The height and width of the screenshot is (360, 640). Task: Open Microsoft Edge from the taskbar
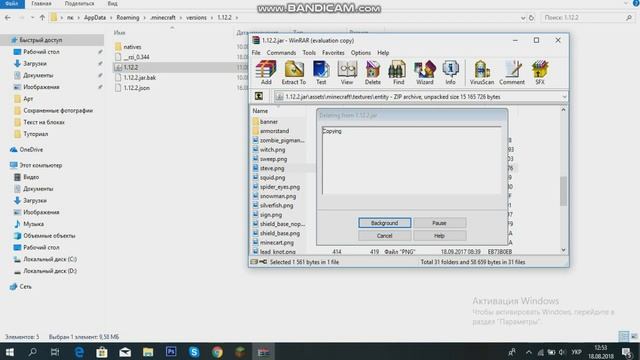[x=79, y=351]
